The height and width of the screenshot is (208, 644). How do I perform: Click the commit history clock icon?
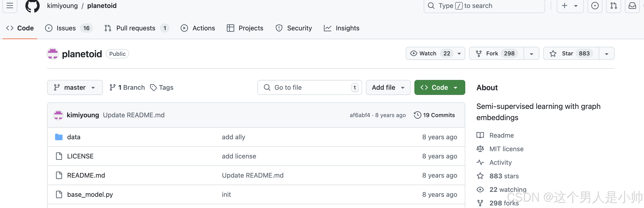[x=417, y=115]
